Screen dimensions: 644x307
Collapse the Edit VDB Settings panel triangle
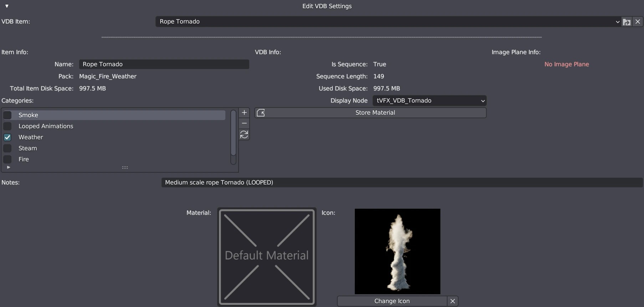tap(7, 6)
